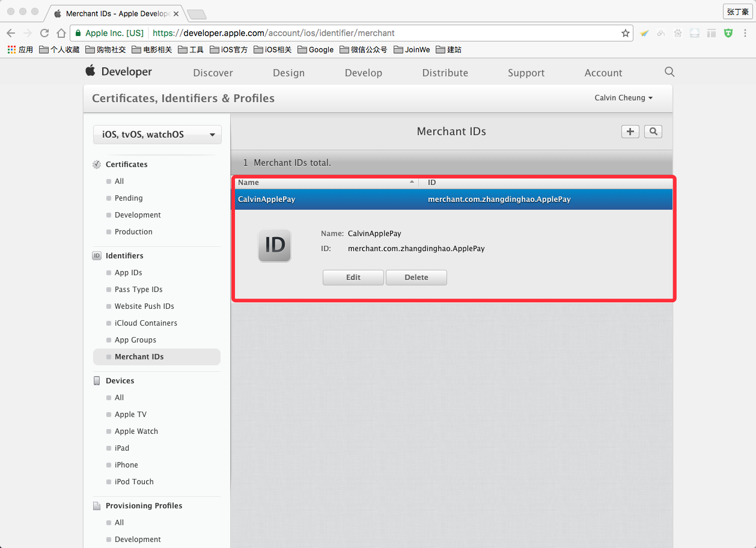
Task: Open the 工具 bookmarks folder
Action: tap(191, 49)
